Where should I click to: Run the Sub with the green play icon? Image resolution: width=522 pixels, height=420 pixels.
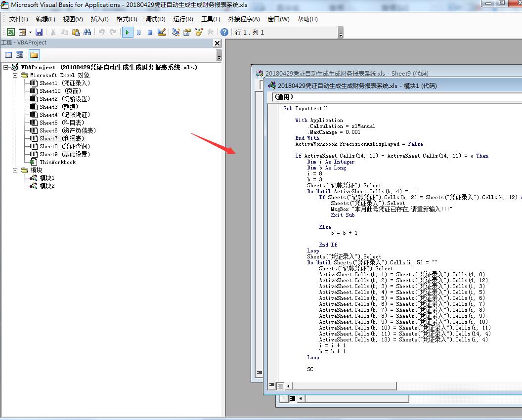point(127,32)
